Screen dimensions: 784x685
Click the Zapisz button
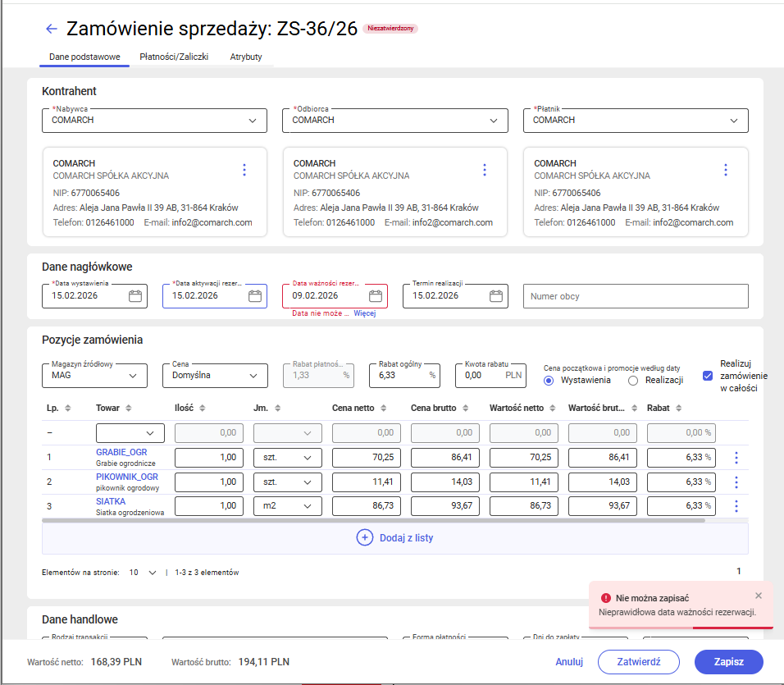pos(728,661)
